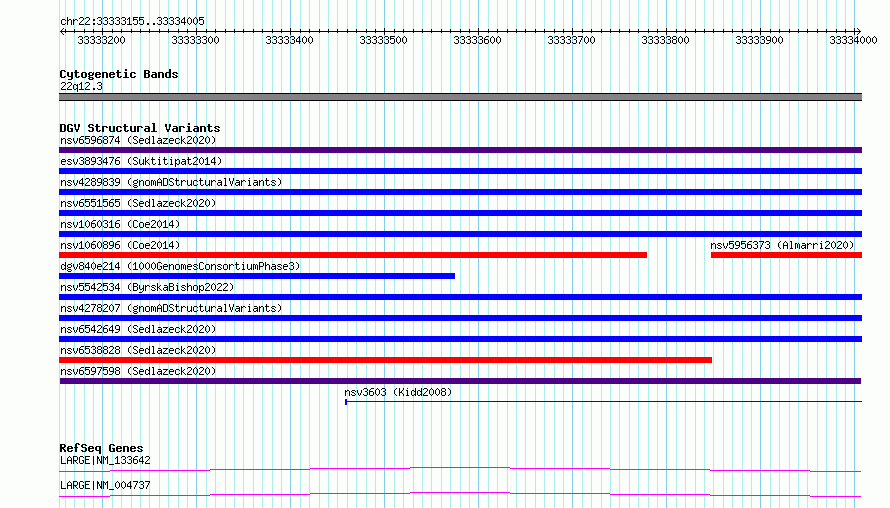
Task: Click the nsv6542649 blue variant bar
Action: point(460,339)
